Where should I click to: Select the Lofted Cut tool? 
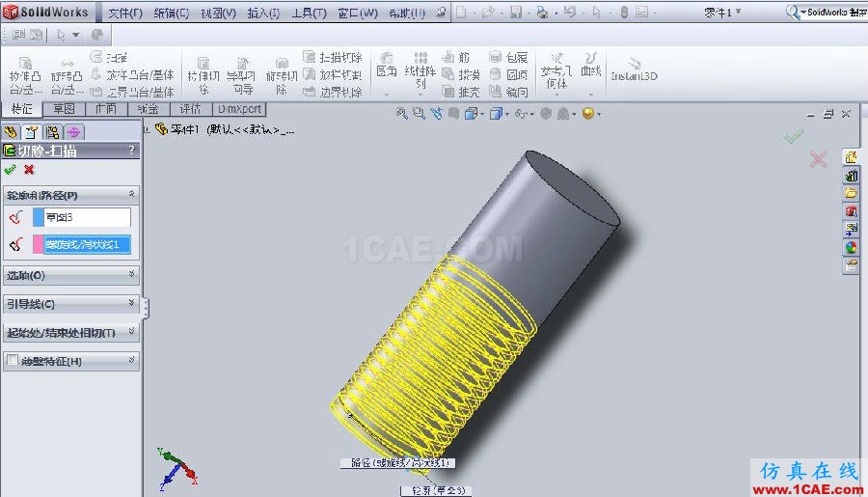point(333,74)
